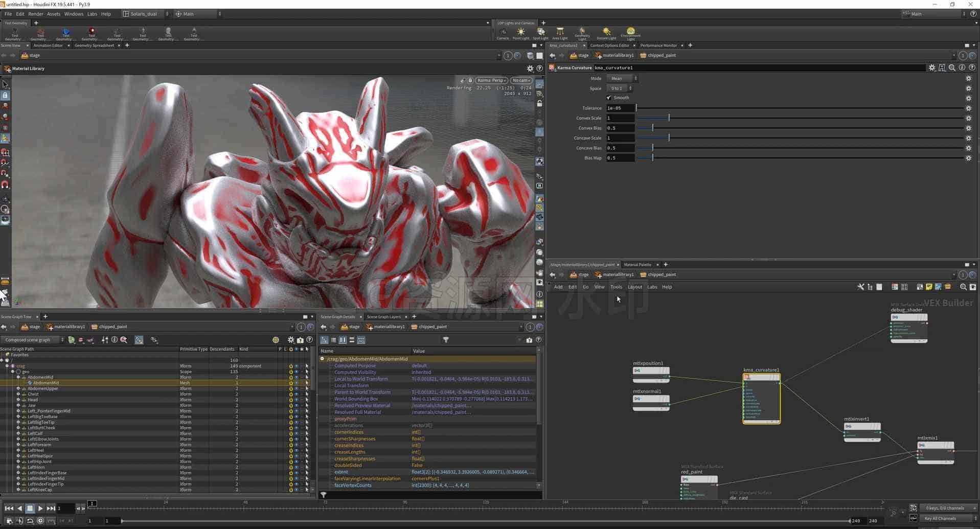Click the network editor find node magnifier
980x529 pixels.
963,287
